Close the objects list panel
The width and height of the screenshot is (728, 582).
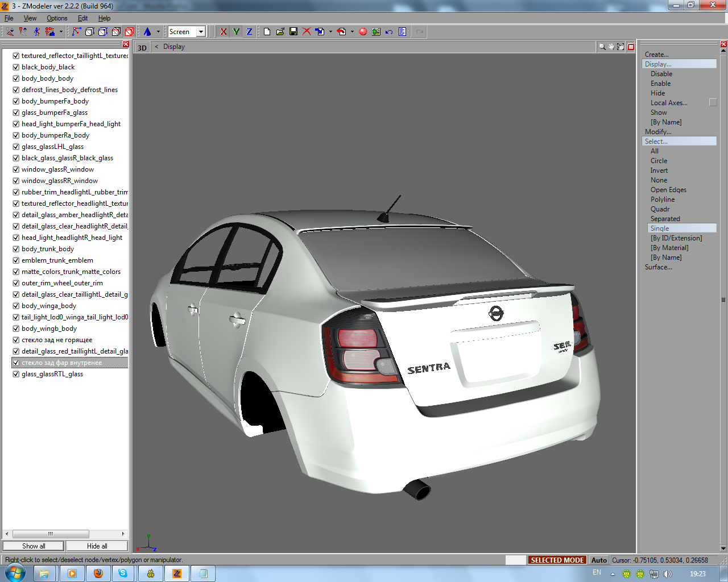coord(126,44)
